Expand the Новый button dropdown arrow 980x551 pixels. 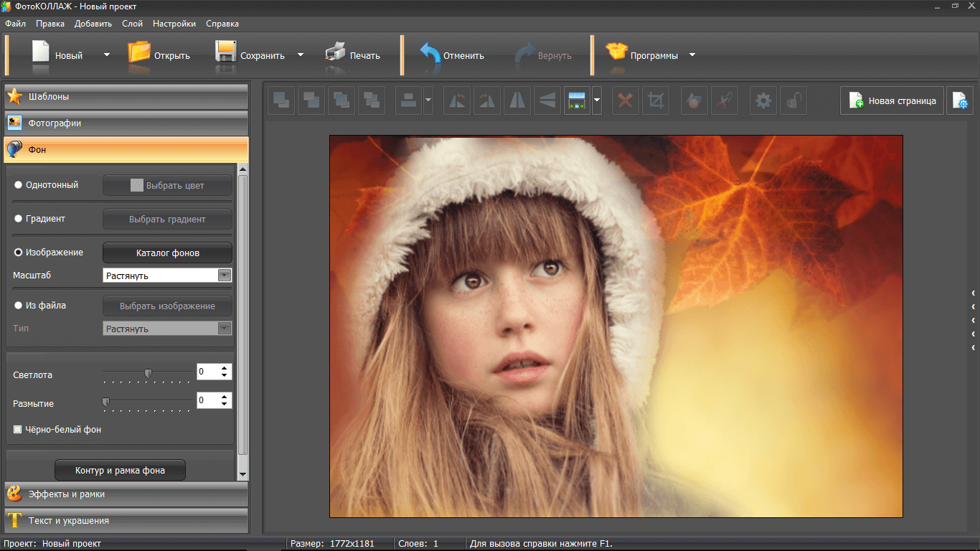[x=107, y=55]
